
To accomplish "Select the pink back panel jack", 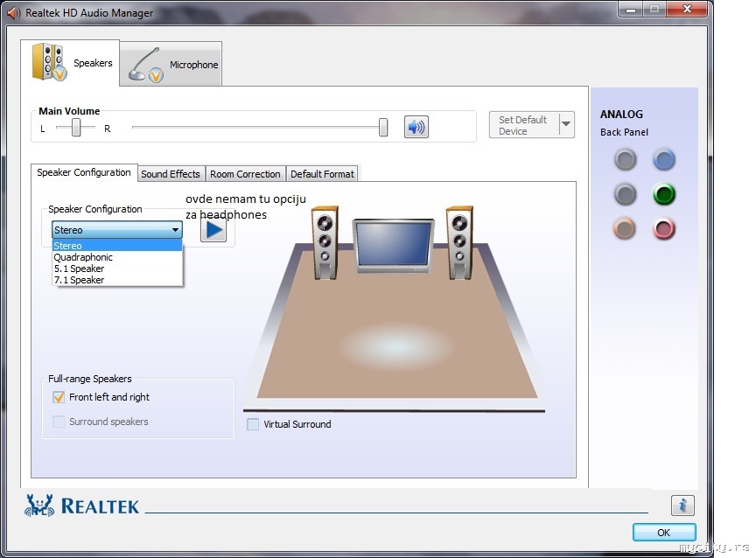I will pyautogui.click(x=664, y=229).
